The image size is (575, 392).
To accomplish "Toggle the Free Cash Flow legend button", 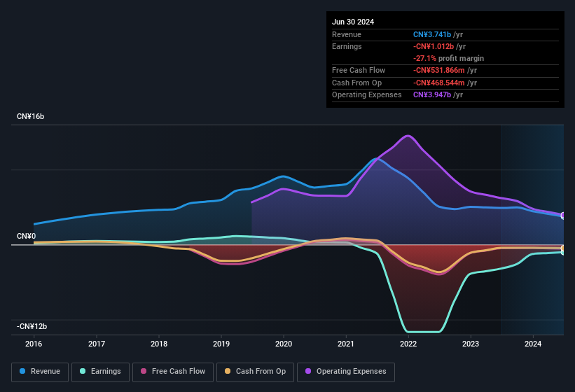I will [x=173, y=372].
